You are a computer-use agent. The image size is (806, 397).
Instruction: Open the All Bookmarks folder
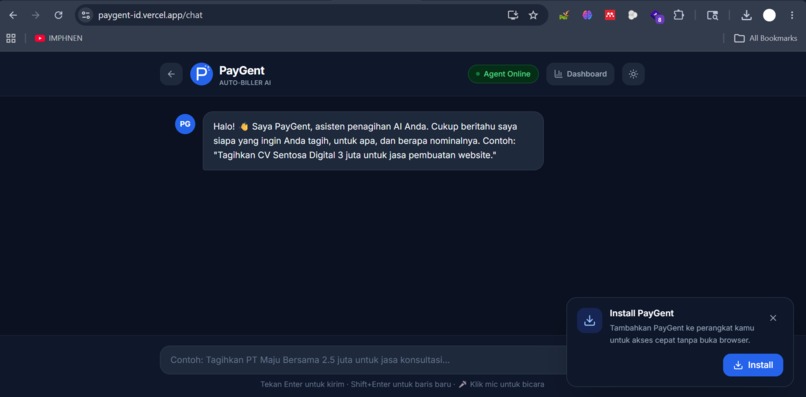(765, 38)
